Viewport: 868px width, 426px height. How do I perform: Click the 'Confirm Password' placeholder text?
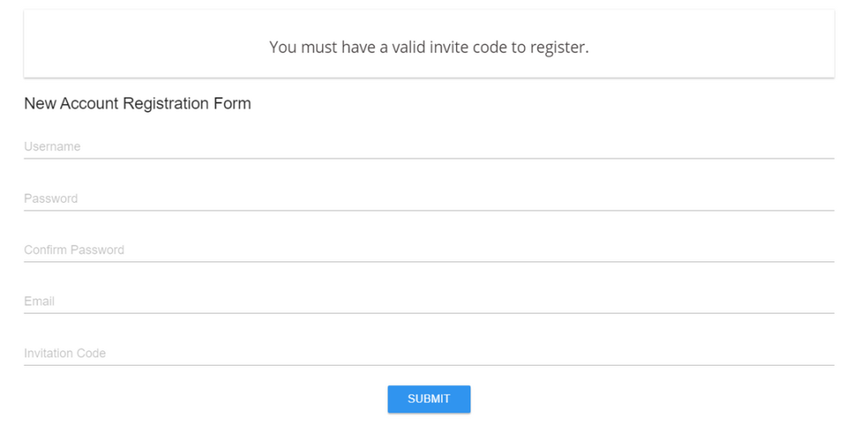[x=75, y=249]
